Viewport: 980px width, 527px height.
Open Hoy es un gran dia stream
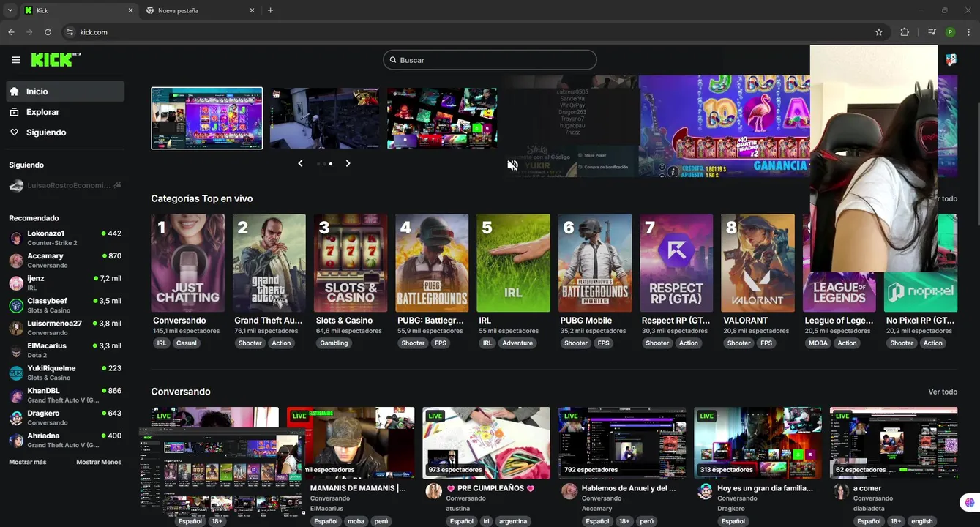(758, 443)
